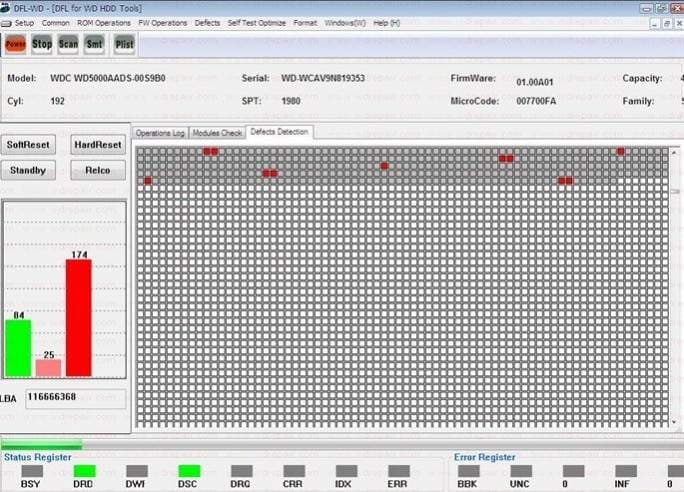Image resolution: width=684 pixels, height=492 pixels.
Task: Click the Standby button
Action: point(28,171)
